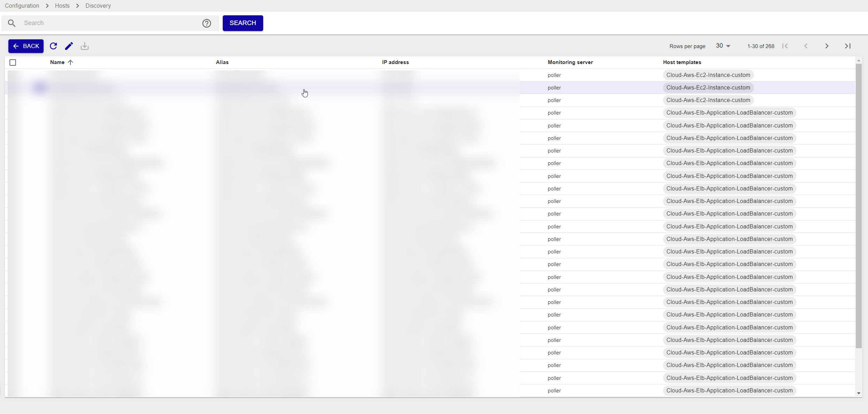Jump to last page icon

[848, 46]
